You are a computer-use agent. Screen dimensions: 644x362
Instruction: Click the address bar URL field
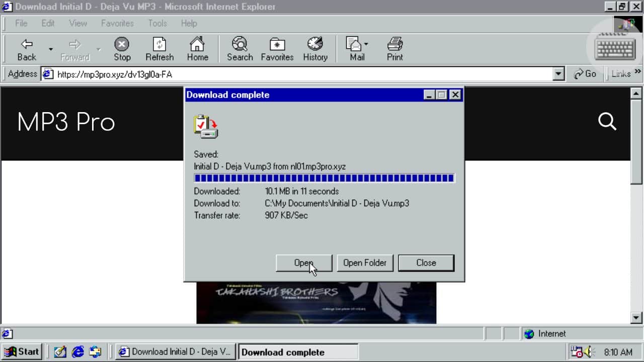coord(302,74)
